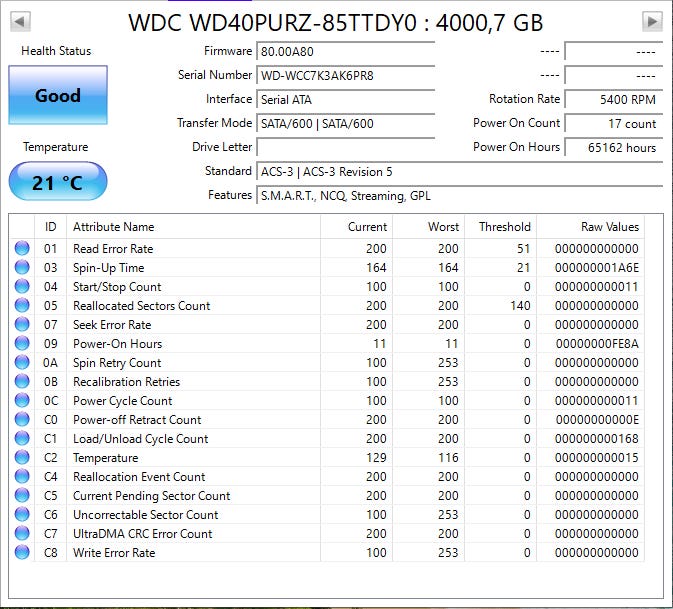Click raw value 00000001A6E of Spin-Up Time

[597, 268]
